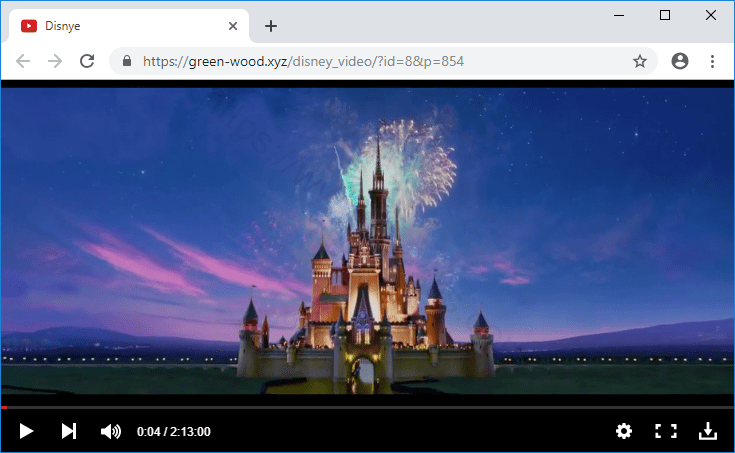This screenshot has height=453, width=735.
Task: Play the video
Action: 27,431
